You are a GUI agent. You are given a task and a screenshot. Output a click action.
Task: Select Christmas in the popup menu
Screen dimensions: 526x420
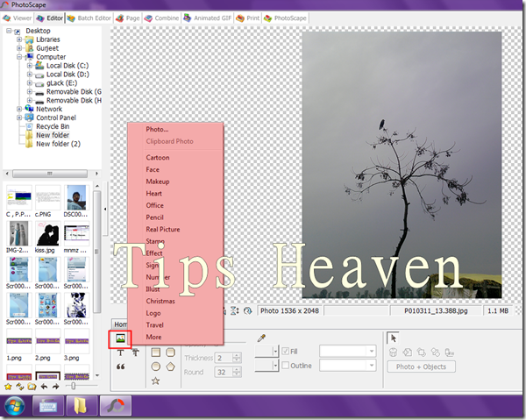click(160, 302)
